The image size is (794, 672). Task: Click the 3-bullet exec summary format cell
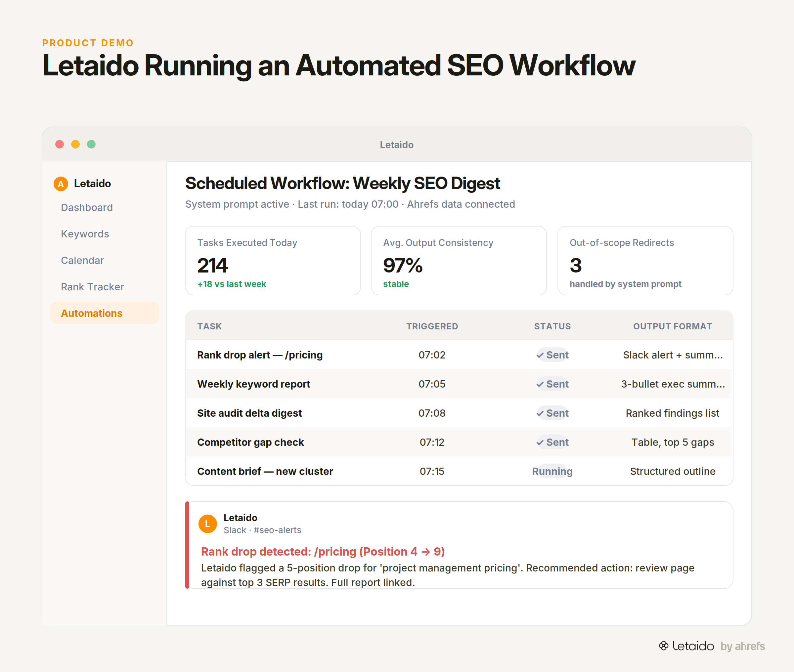click(673, 384)
